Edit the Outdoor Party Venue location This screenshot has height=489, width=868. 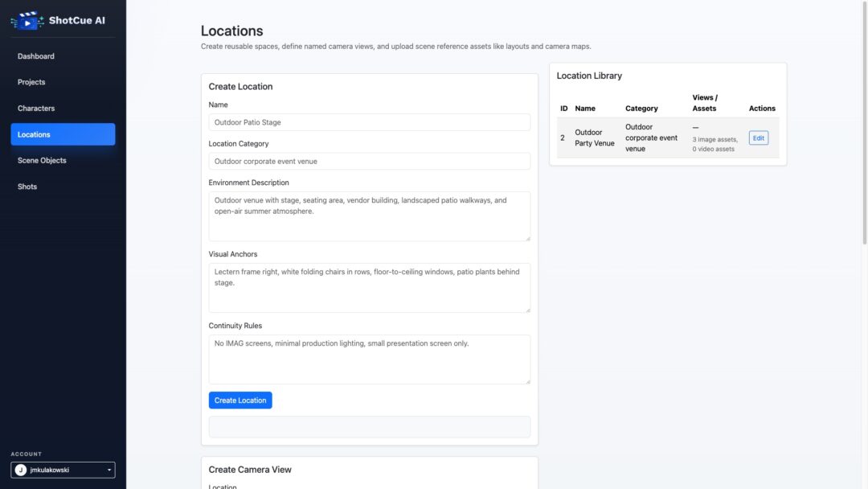[x=759, y=138]
